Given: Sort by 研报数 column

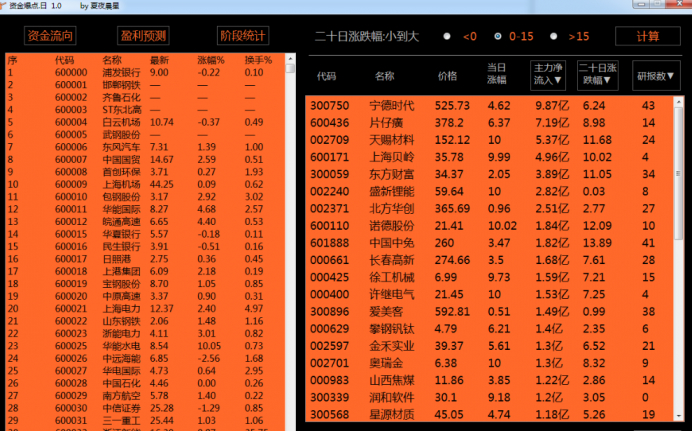Looking at the screenshot, I should click(x=656, y=75).
